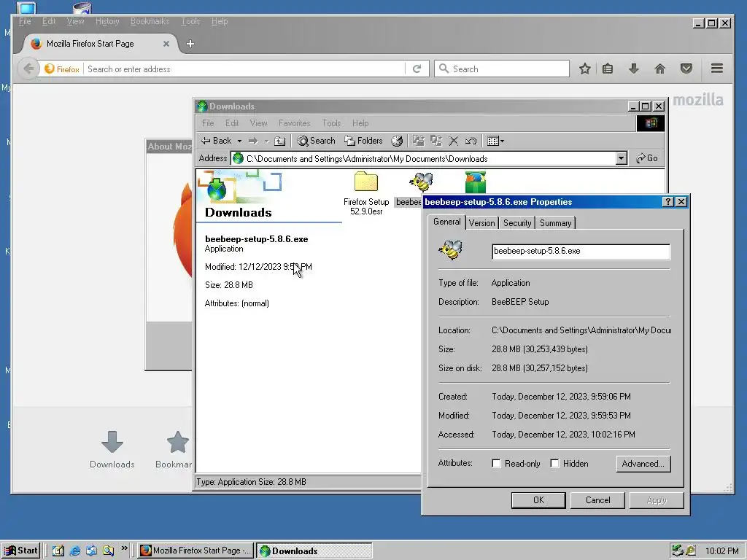Switch to Mozilla Firefox Start Page taskbar button
Image resolution: width=747 pixels, height=560 pixels.
tap(196, 551)
